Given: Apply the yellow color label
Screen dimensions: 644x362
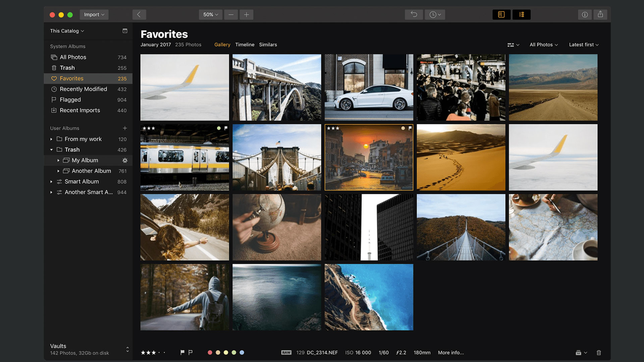Looking at the screenshot, I should pos(226,352).
